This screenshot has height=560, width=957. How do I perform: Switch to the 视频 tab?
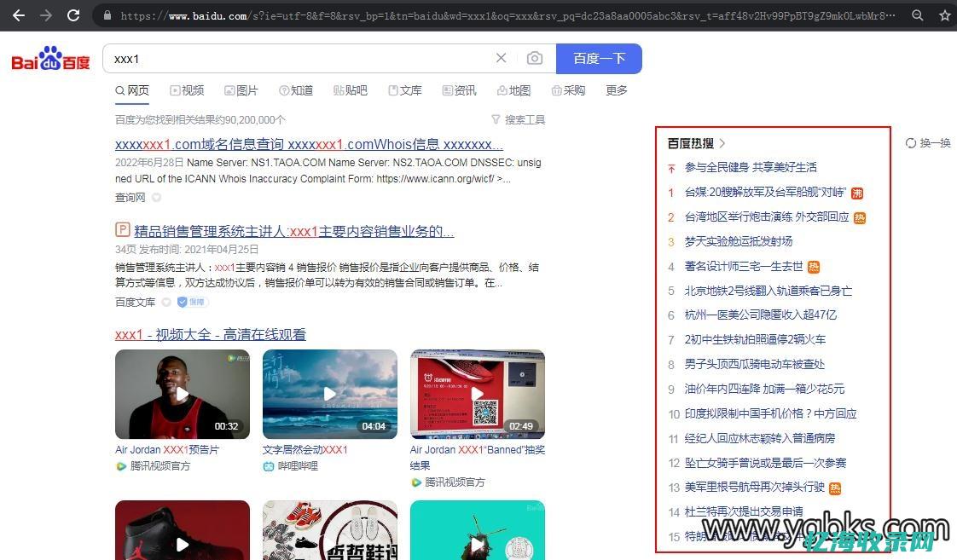187,90
